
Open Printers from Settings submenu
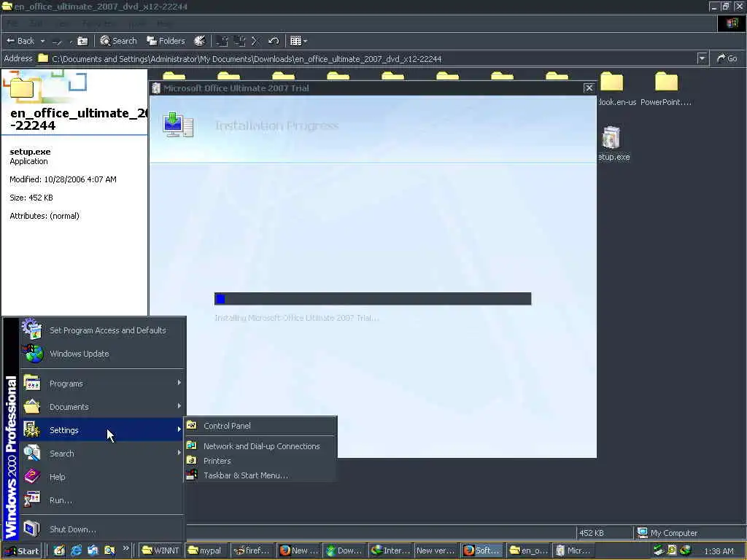pos(260,461)
